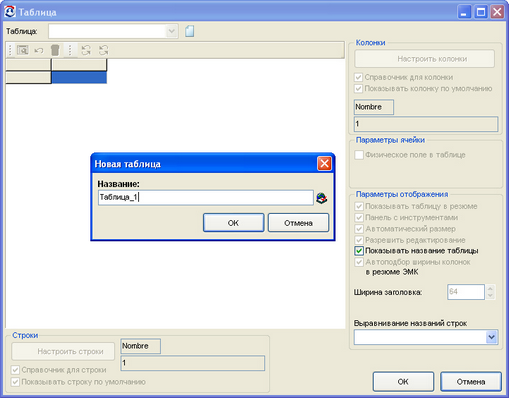Open Выравнивание названий строк dropdown

click(491, 337)
